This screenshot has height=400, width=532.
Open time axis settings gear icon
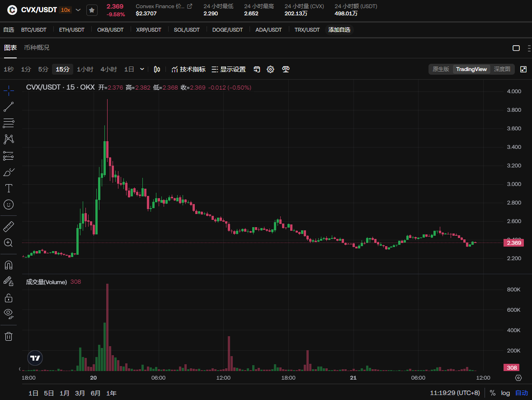click(518, 377)
